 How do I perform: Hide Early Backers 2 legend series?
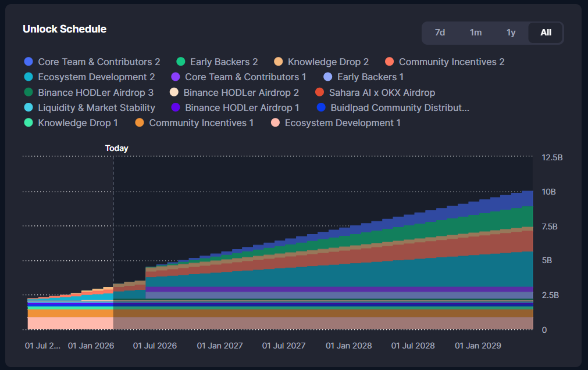223,62
